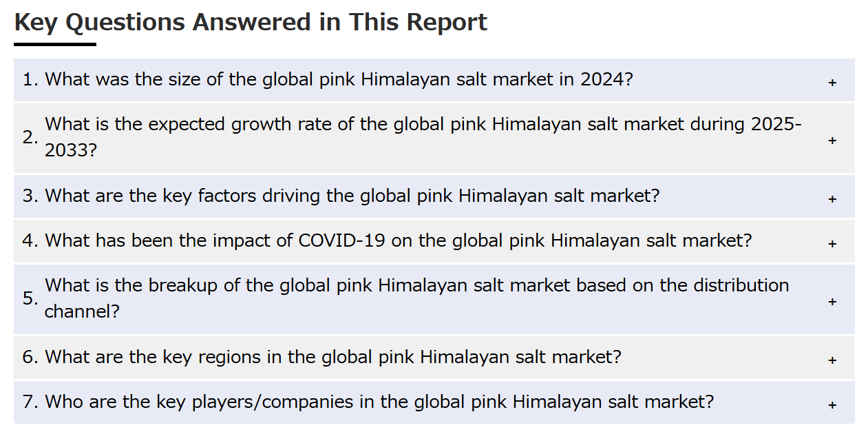Click the plus icon for question 1

[x=832, y=83]
